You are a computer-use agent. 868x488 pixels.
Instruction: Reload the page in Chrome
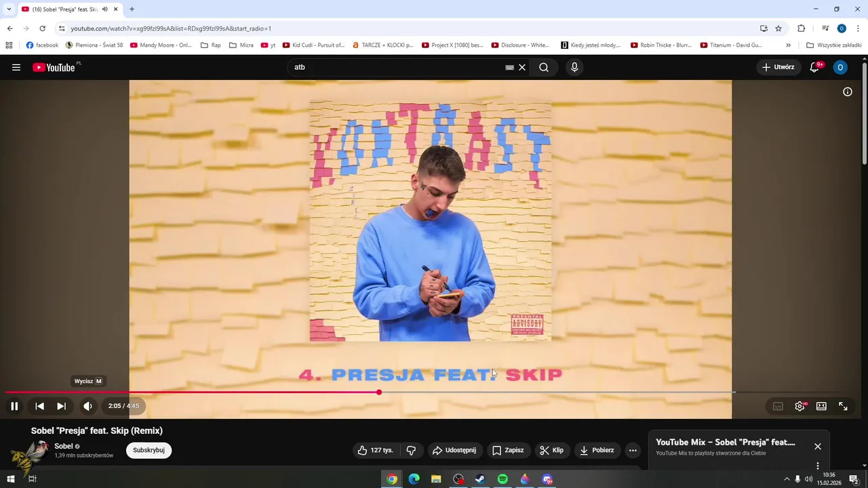(x=42, y=28)
